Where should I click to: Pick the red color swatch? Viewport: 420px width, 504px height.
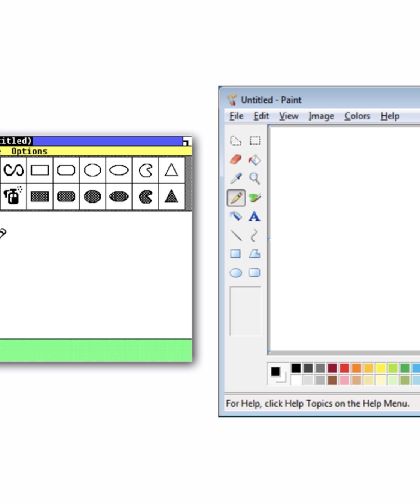coord(344,368)
